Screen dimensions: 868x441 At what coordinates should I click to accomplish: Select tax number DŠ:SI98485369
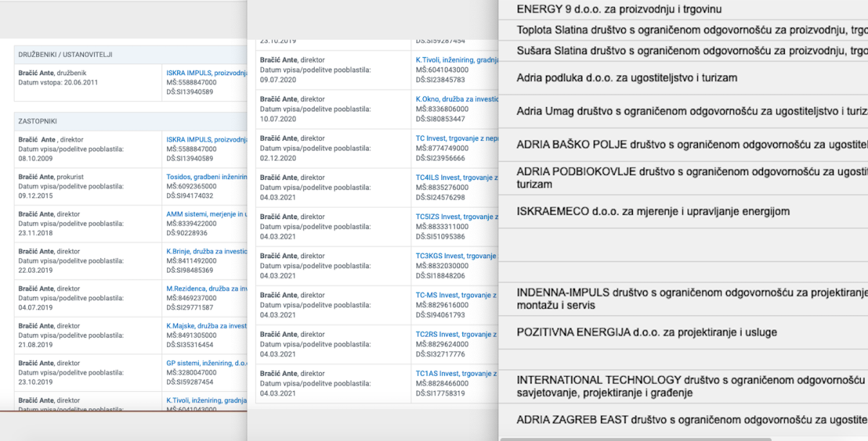coord(190,270)
